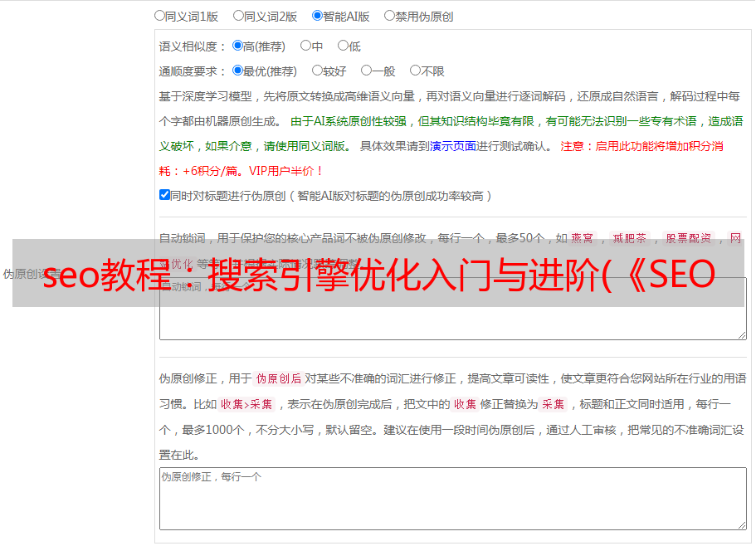Viewport: 756px width, 546px height.
Task: Click the resize handle of 自动锁词 box
Action: point(742,335)
